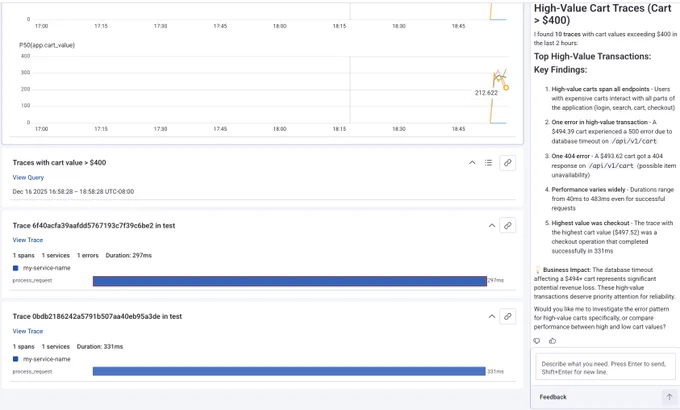Copy link for trace 6f40acfa39aafdd5767193c7f39c6be2
680x410 pixels.
[507, 226]
